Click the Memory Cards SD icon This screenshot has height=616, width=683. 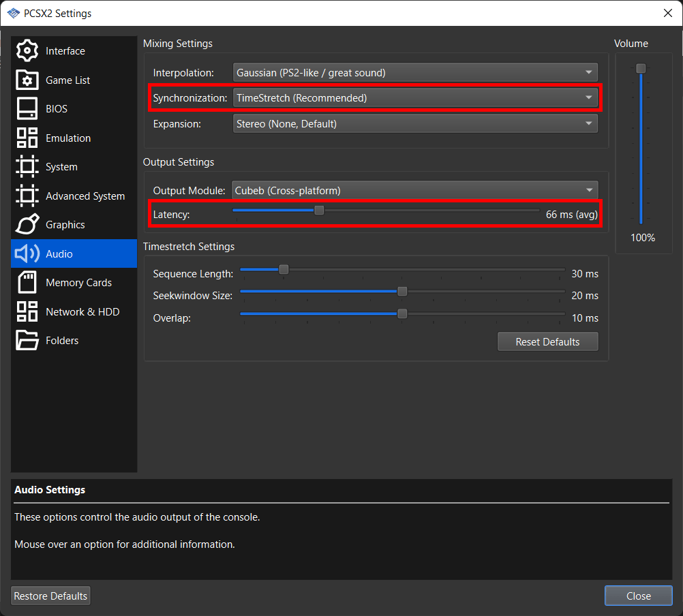27,282
